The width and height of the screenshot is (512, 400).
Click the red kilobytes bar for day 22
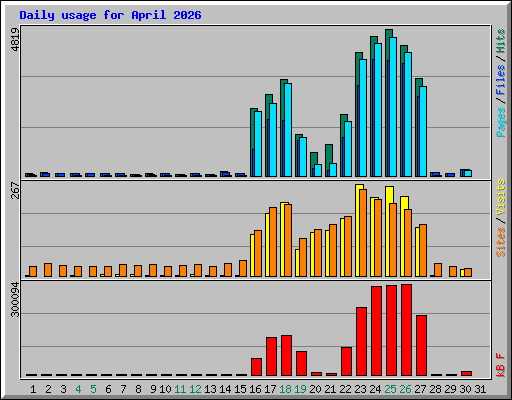click(x=346, y=362)
